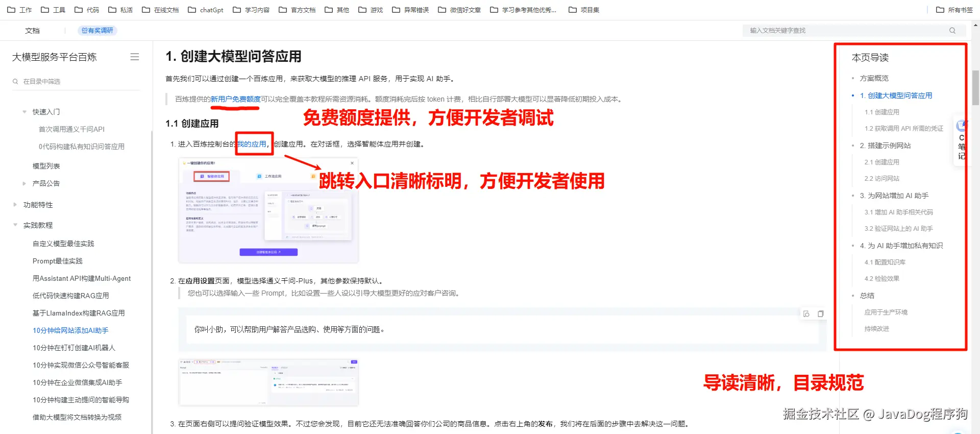Jump to 1.2 获取调用 API 所需的凭证
The image size is (980, 434).
(x=903, y=129)
